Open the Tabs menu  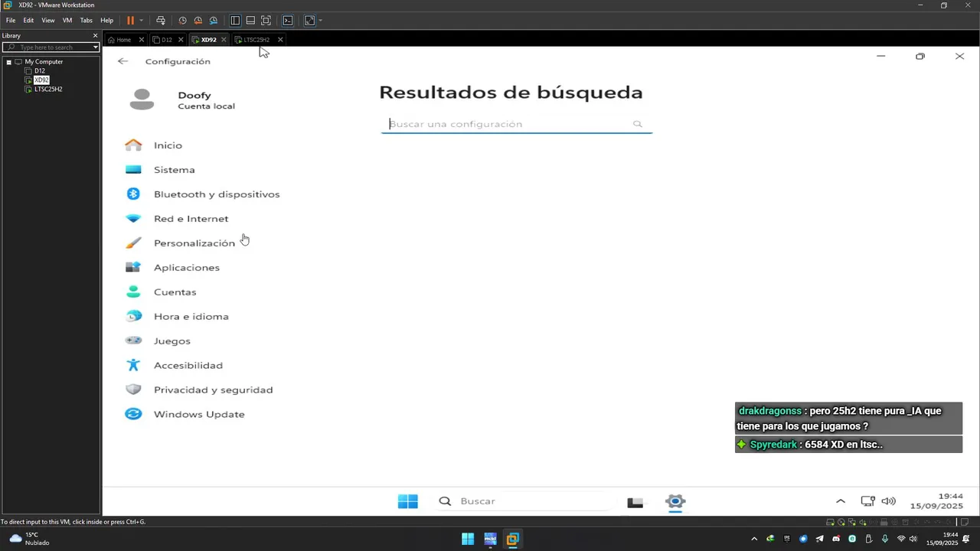tap(87, 21)
